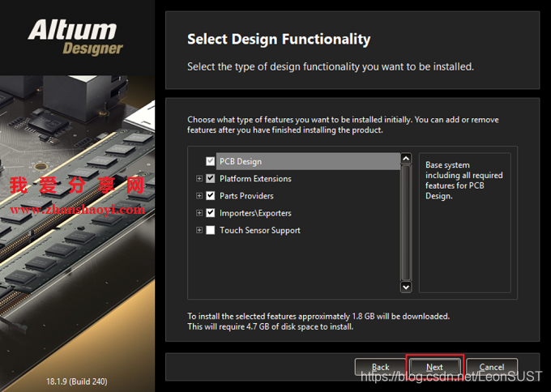Disable the Parts Providers checkbox
This screenshot has width=551, height=392.
pyautogui.click(x=211, y=196)
